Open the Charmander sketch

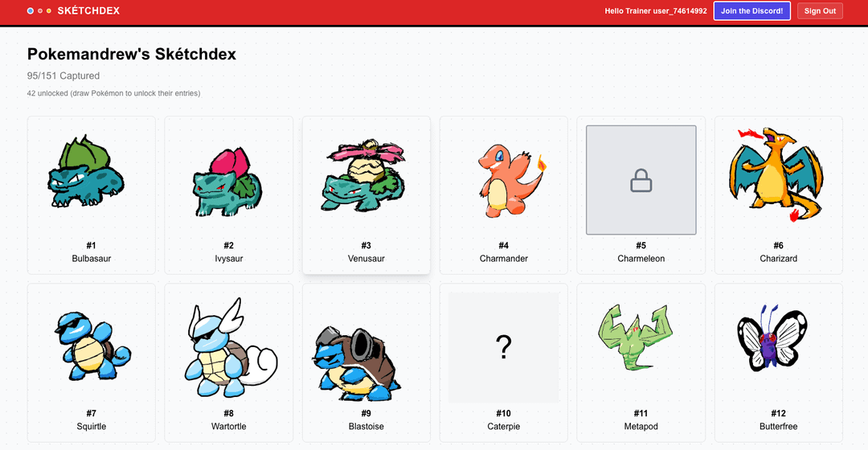point(504,180)
